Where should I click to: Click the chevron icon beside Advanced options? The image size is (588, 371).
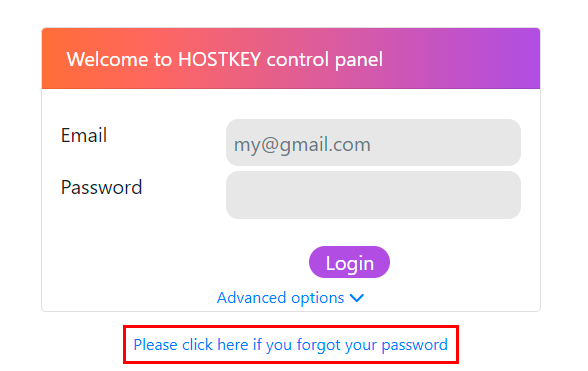pyautogui.click(x=357, y=298)
